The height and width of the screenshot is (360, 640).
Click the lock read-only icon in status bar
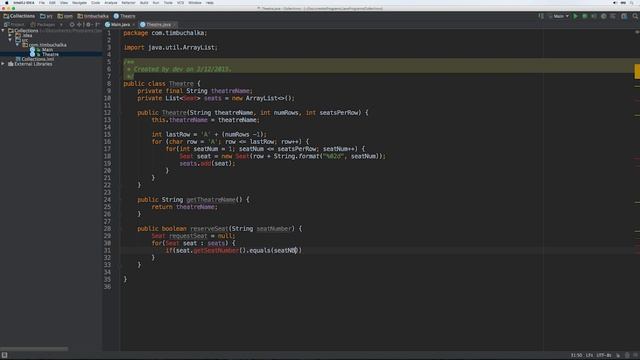618,356
